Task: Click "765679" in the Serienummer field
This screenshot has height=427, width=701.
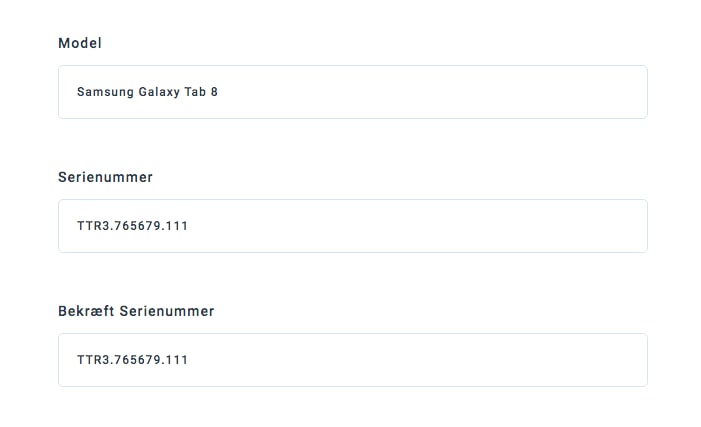Action: (136, 226)
